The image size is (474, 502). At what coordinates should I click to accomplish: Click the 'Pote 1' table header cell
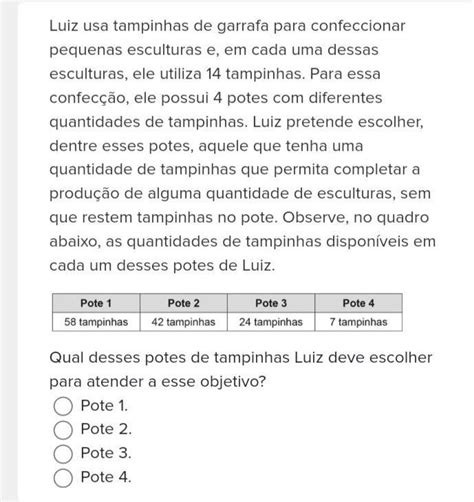[96, 303]
